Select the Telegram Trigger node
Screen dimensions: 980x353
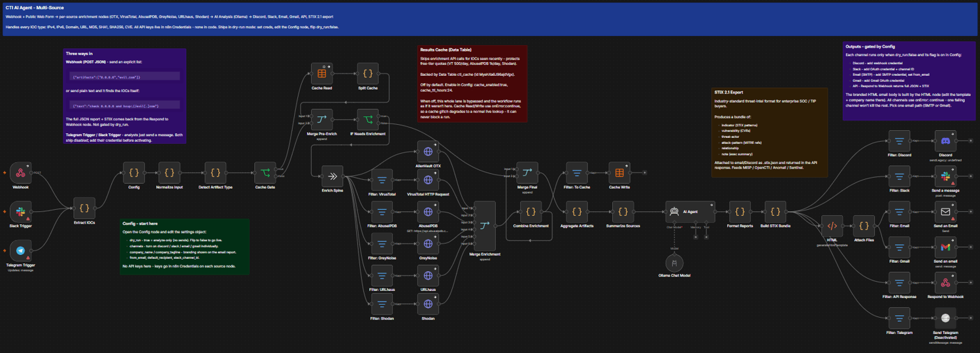(x=21, y=251)
